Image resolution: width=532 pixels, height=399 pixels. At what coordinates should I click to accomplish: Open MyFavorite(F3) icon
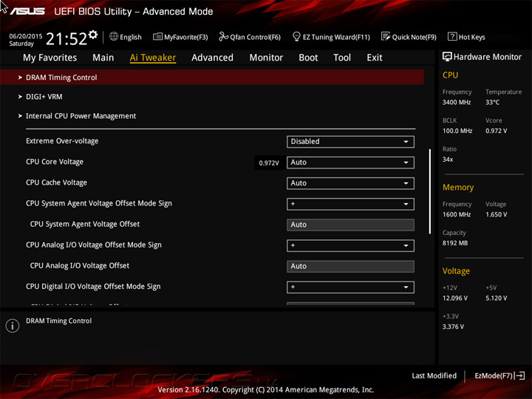tap(157, 37)
